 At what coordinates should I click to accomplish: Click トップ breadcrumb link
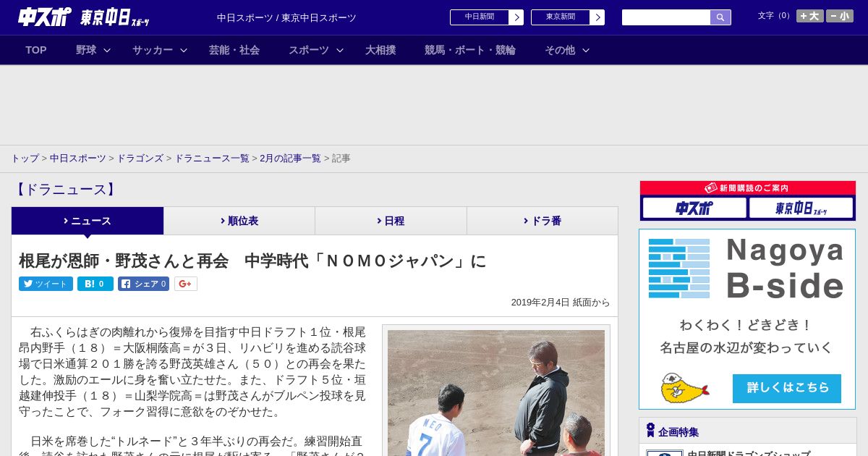tap(25, 159)
